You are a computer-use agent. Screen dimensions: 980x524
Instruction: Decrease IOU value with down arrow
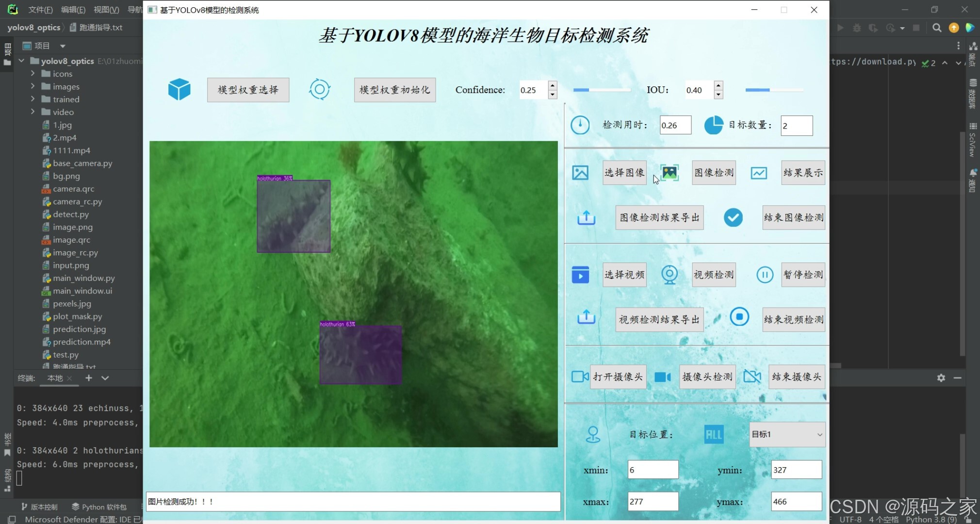(719, 95)
